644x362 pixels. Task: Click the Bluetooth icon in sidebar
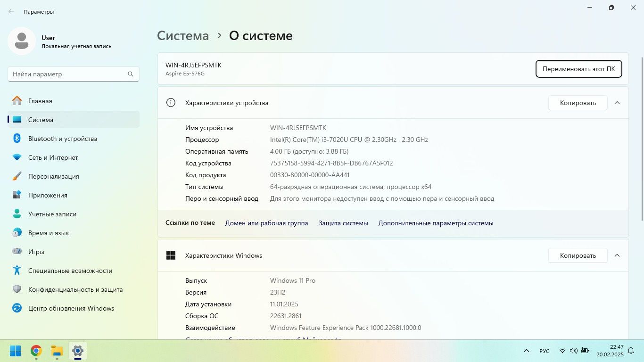click(x=17, y=138)
